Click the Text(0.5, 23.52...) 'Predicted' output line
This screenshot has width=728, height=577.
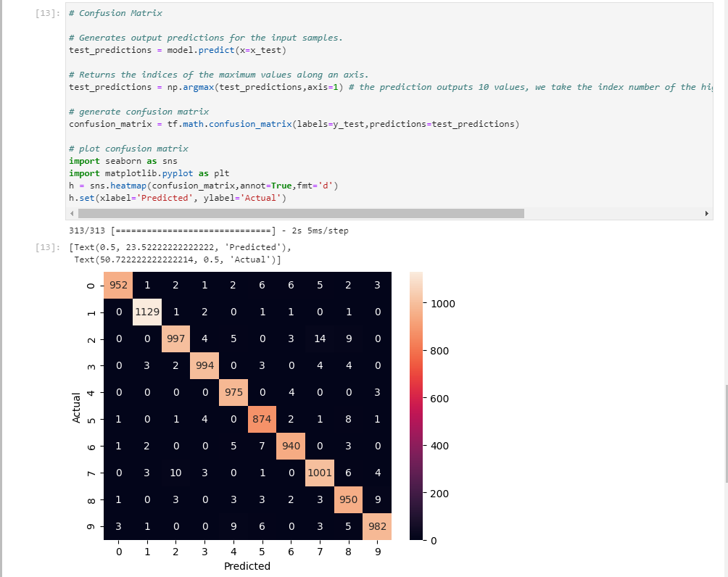click(180, 247)
